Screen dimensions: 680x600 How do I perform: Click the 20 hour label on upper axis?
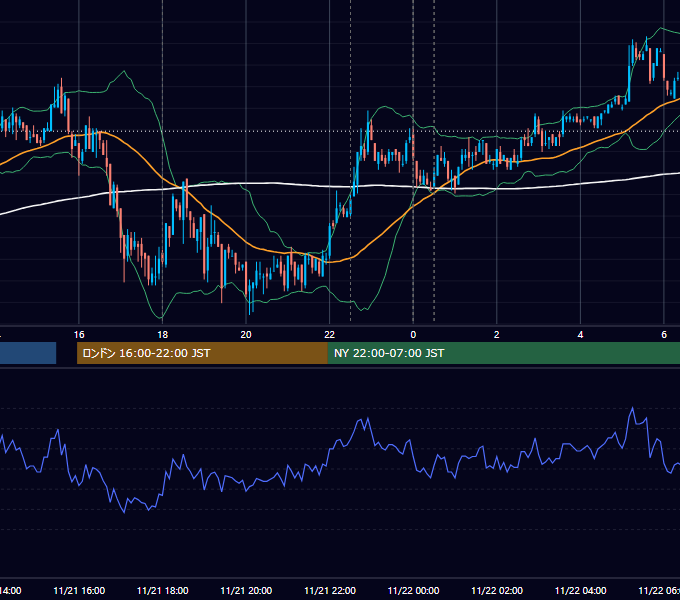coord(246,335)
